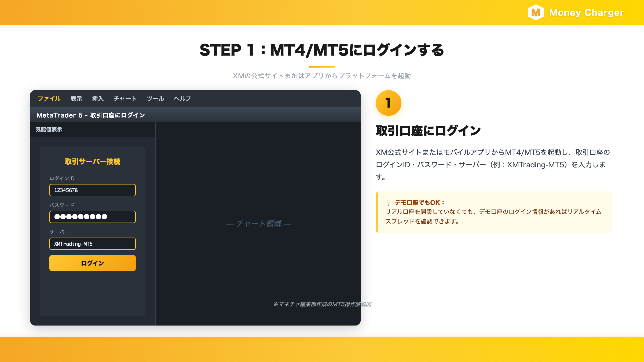Open the ツール menu
The image size is (644, 362).
tap(155, 99)
